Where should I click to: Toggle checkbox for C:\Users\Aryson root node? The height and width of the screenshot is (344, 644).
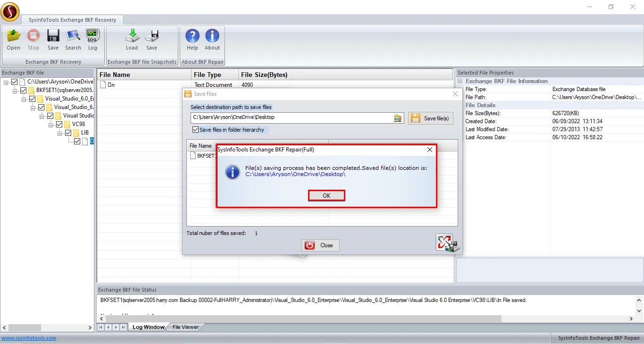point(15,82)
